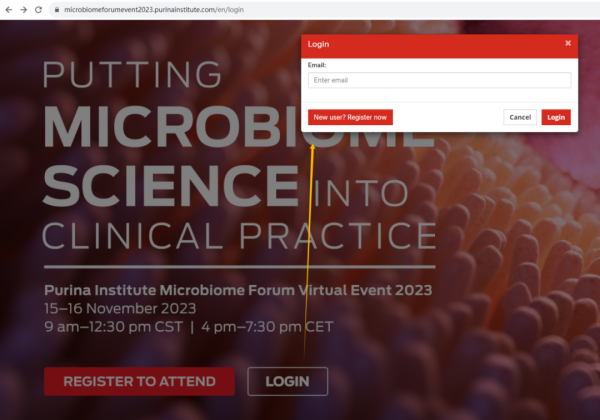Click the Email: field label
The image size is (600, 420).
[317, 65]
